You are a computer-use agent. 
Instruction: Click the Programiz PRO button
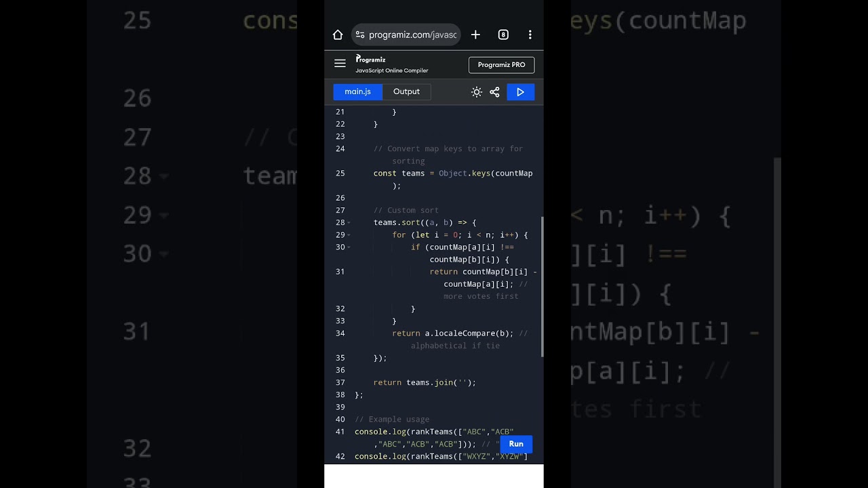click(x=501, y=65)
